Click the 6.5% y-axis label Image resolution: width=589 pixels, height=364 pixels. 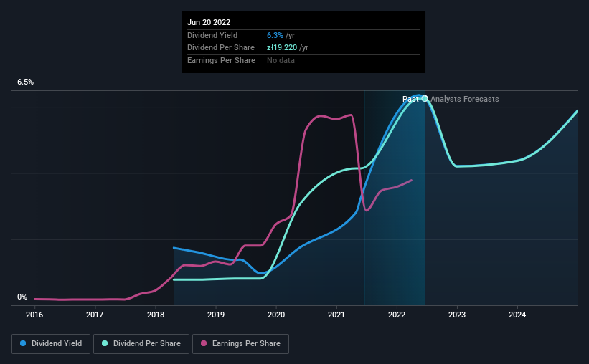pos(25,82)
